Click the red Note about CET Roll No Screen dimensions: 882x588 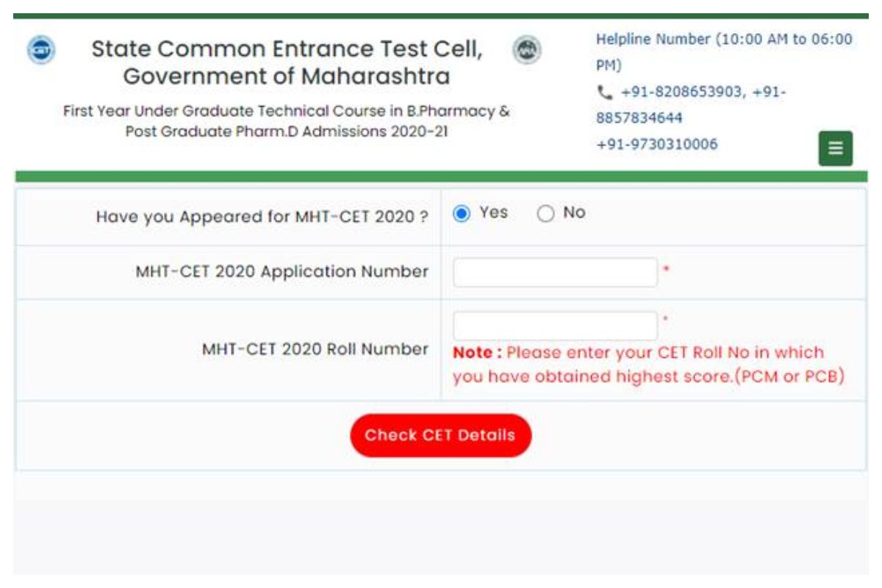coord(648,365)
